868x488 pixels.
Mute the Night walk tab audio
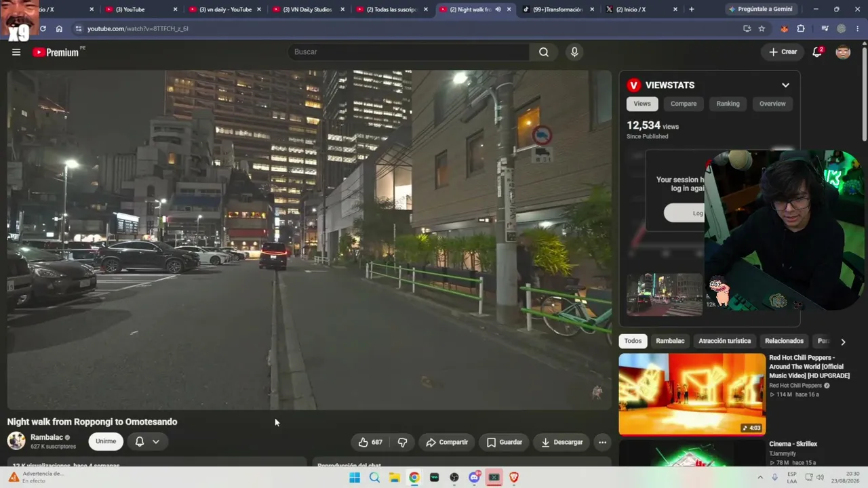(x=498, y=9)
